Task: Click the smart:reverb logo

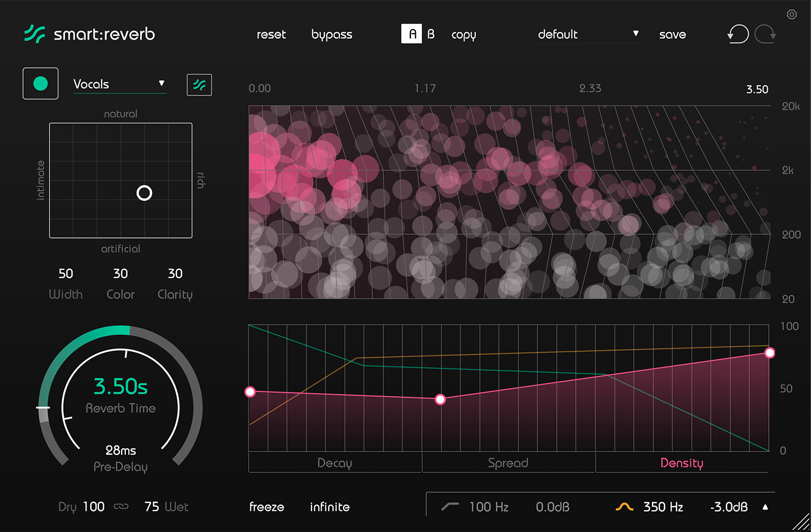Action: (x=90, y=34)
